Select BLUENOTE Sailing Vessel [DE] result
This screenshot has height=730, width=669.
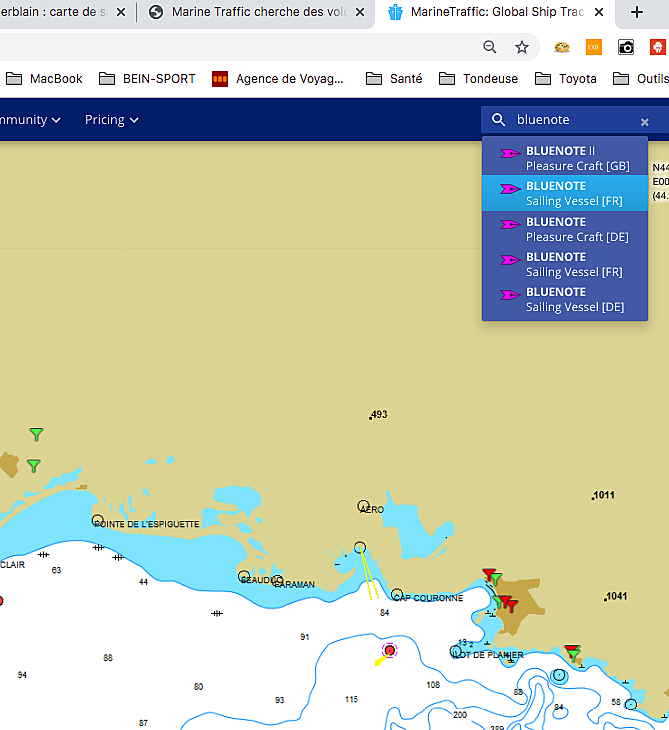pos(565,299)
